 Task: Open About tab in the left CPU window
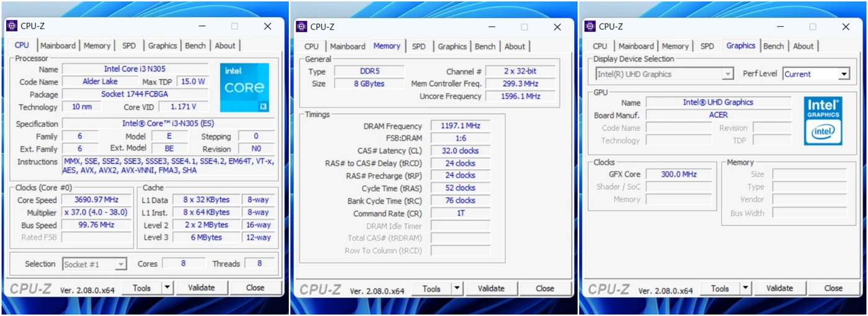click(225, 46)
